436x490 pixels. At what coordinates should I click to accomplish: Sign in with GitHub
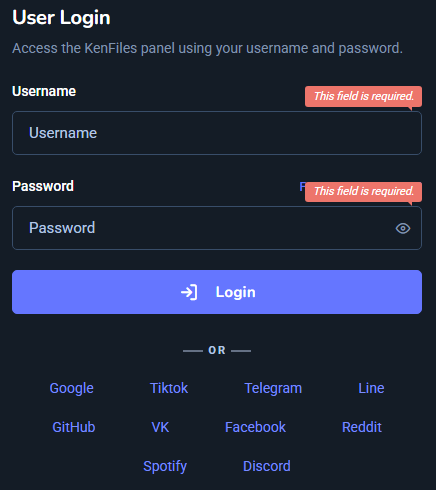pos(74,427)
